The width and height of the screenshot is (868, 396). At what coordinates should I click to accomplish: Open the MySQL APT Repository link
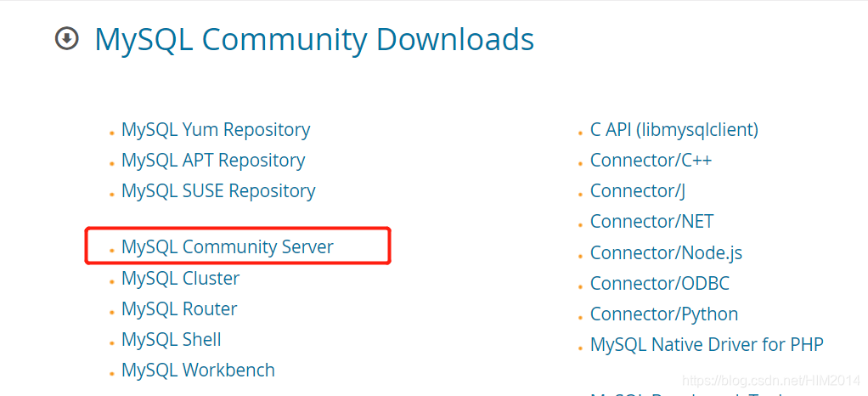point(213,161)
